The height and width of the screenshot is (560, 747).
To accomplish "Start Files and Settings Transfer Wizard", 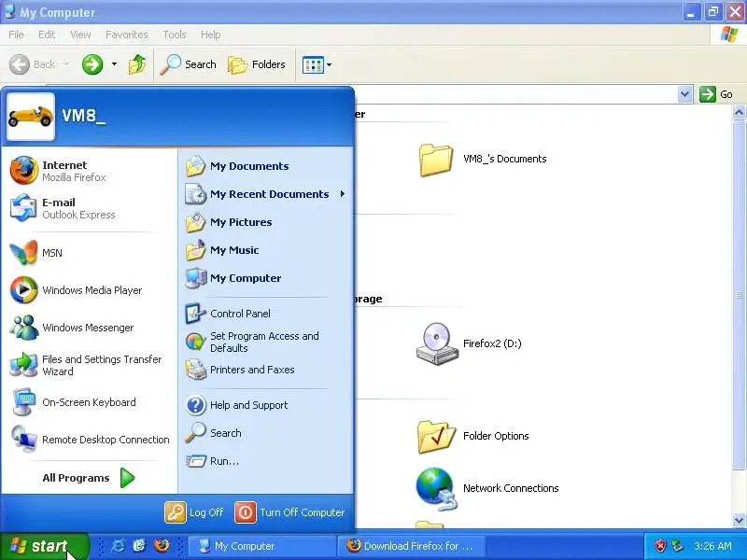I will click(89, 365).
